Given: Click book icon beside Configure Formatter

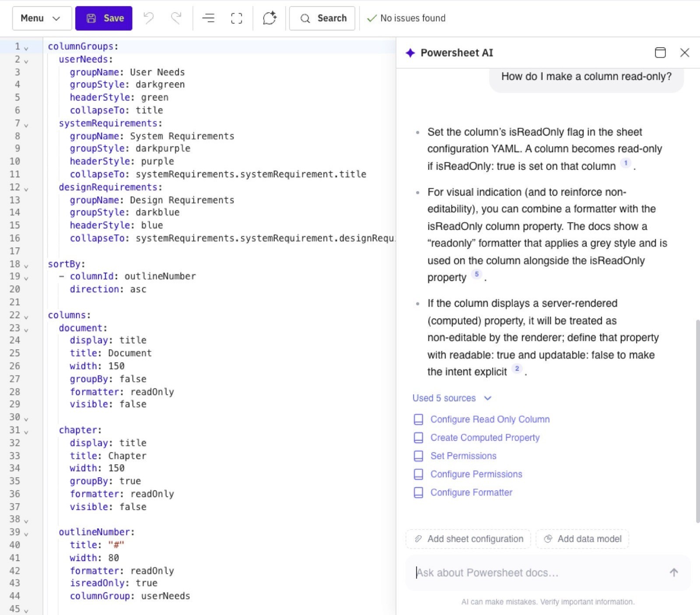Looking at the screenshot, I should click(x=418, y=492).
